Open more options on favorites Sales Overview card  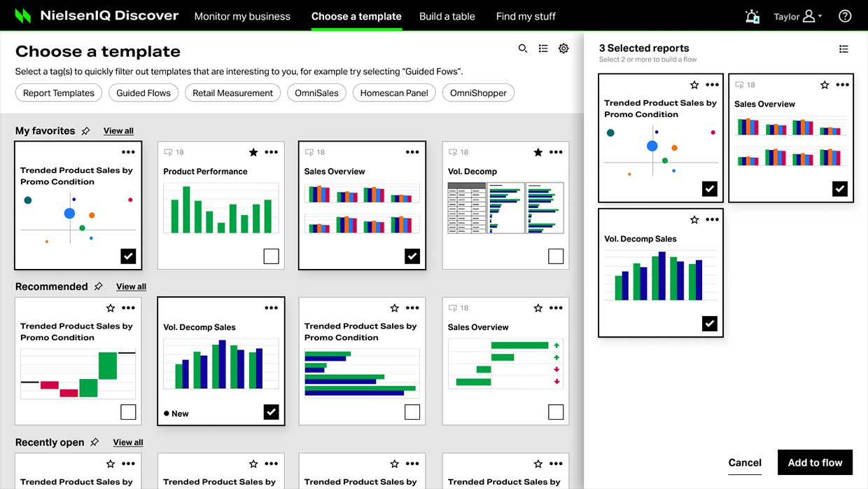pyautogui.click(x=412, y=152)
